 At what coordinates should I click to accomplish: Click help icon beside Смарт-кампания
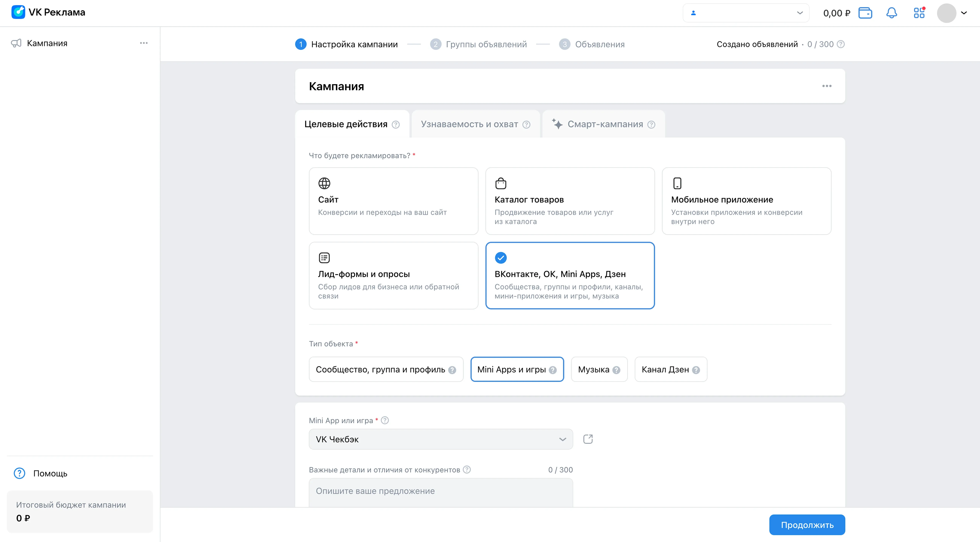click(651, 124)
